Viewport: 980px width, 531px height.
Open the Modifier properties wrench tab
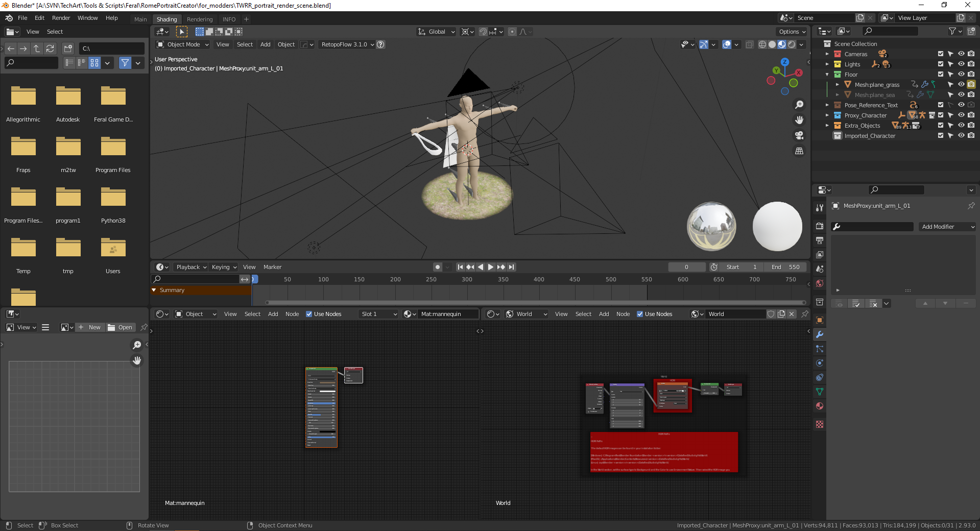point(820,334)
